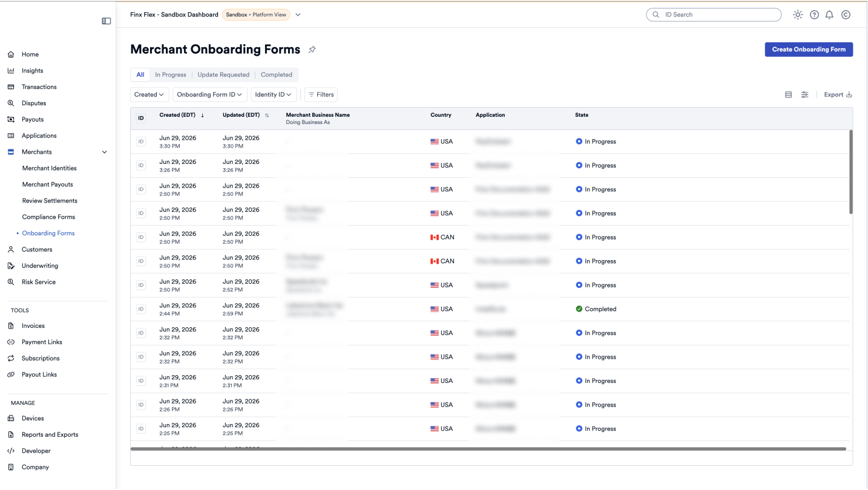Open Company settings
The width and height of the screenshot is (868, 490).
(x=35, y=468)
